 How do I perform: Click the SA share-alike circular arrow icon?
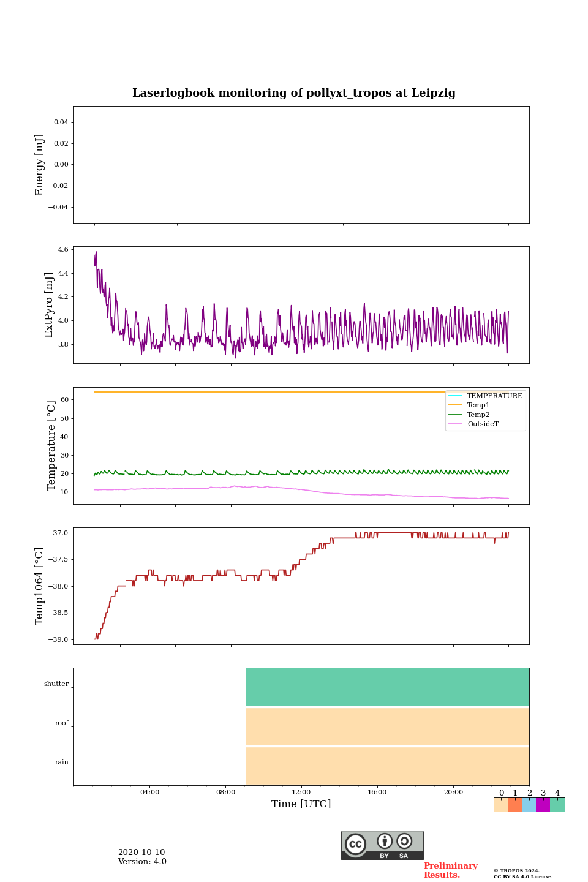click(404, 842)
